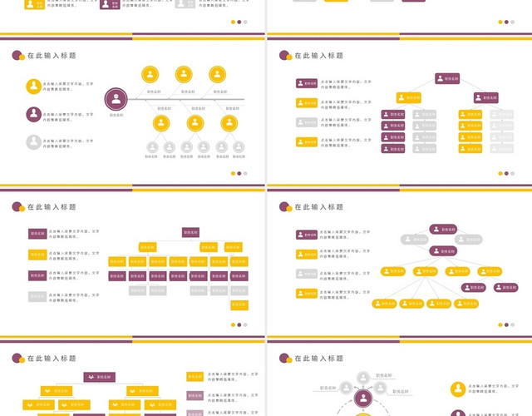Select purple person legend icon on fishbone slide

(33, 115)
